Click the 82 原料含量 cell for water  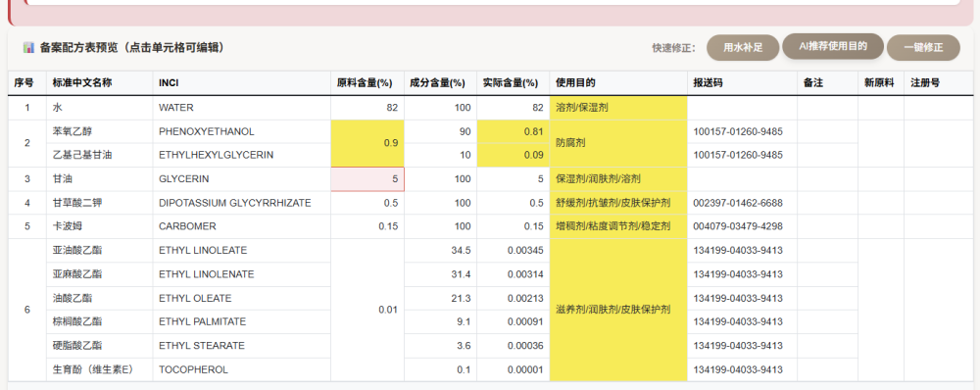click(x=367, y=108)
